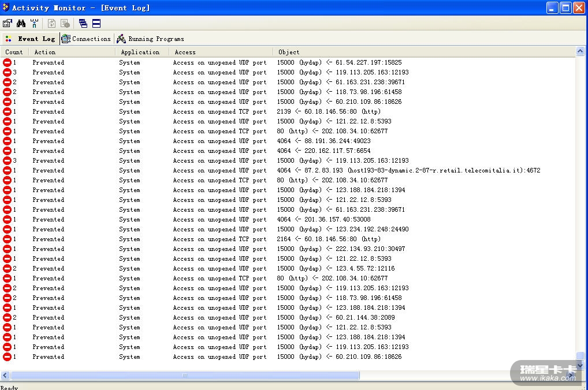Screen dimensions: 588x390
Task: Sort by the Action column header
Action: pos(72,52)
